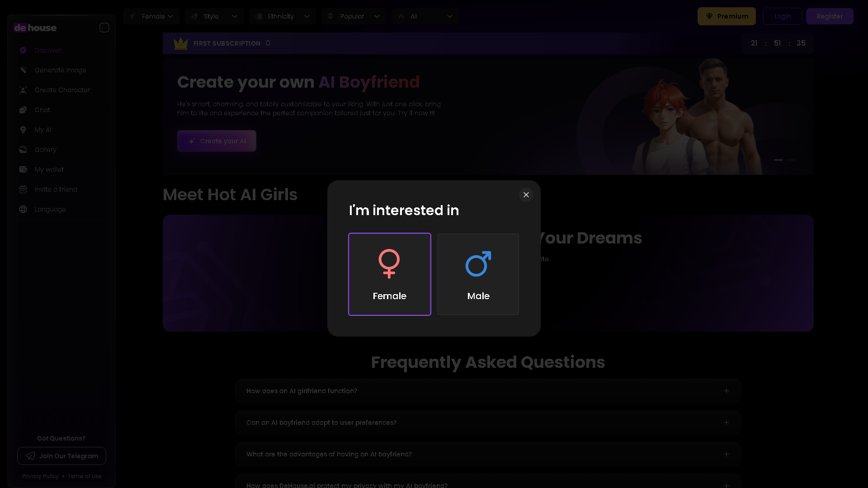Click the Ethnicity filter icon

(x=259, y=16)
